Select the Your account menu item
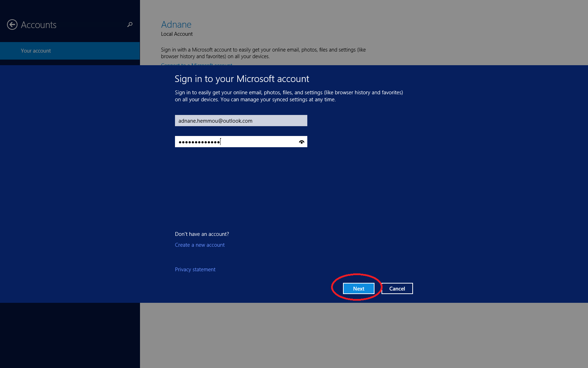 70,51
